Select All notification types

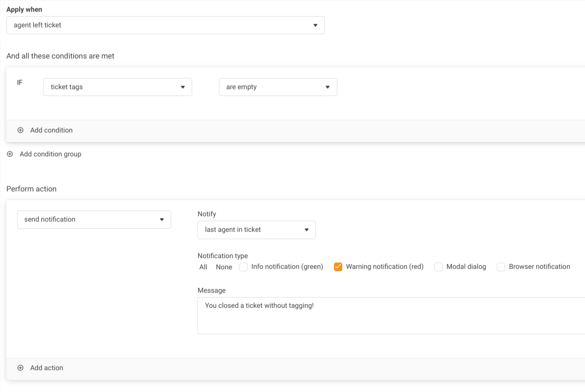(x=203, y=267)
